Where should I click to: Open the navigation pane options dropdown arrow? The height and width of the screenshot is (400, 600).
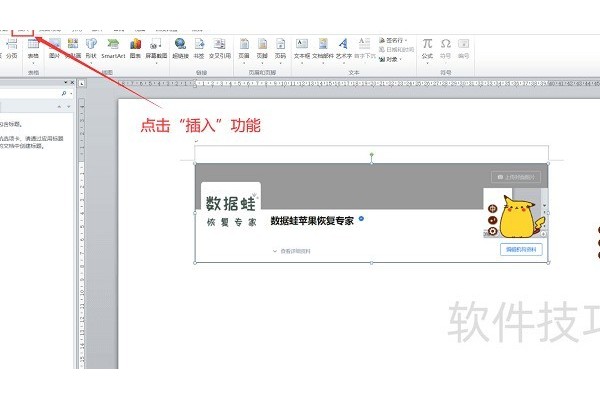(66, 82)
